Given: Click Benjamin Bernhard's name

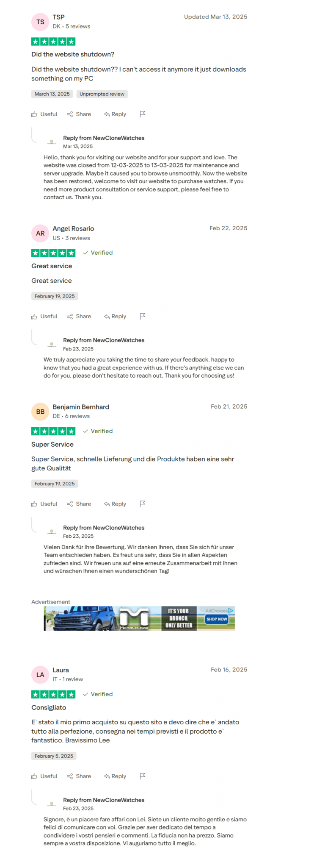Looking at the screenshot, I should pos(80,406).
